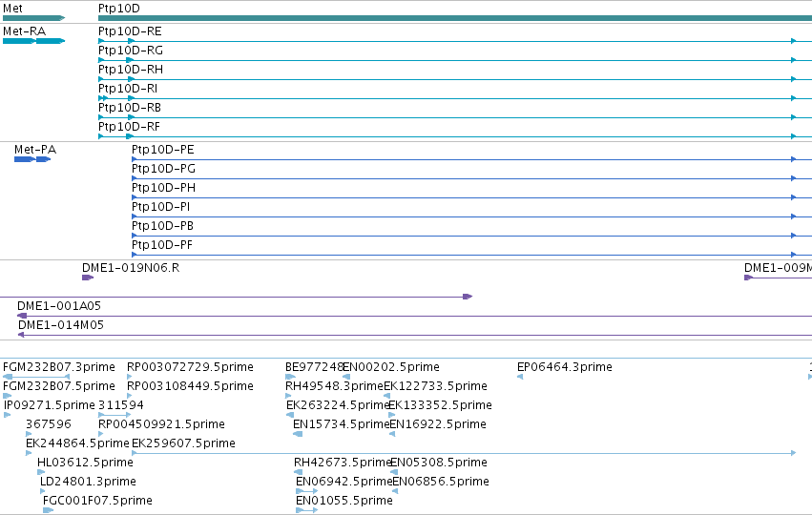Image resolution: width=812 pixels, height=515 pixels.
Task: Click the Met-PA protein label
Action: point(35,150)
